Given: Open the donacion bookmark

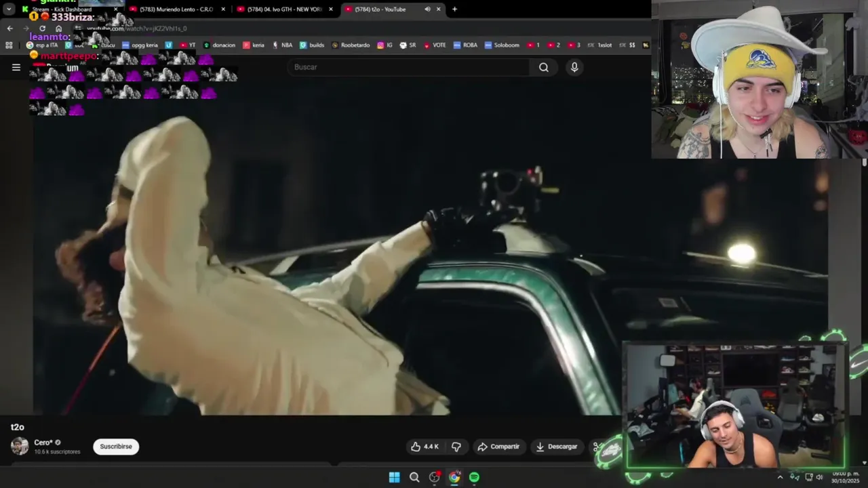Looking at the screenshot, I should (219, 45).
